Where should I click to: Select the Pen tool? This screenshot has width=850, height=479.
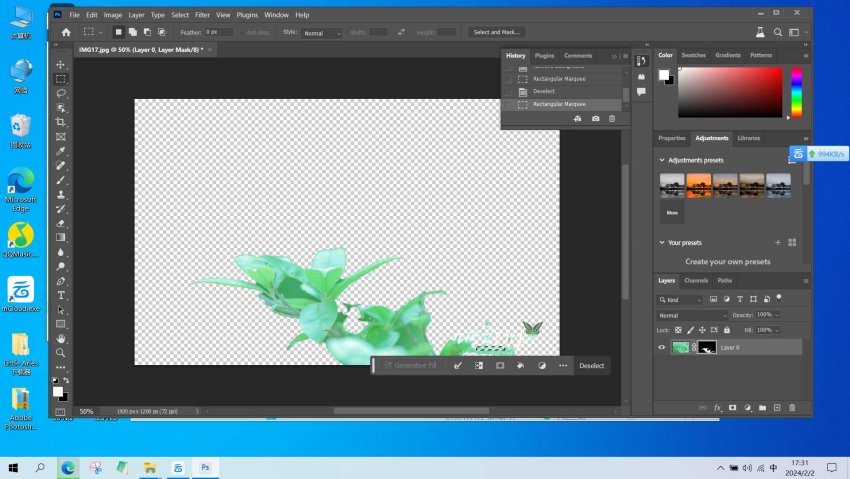[x=61, y=281]
